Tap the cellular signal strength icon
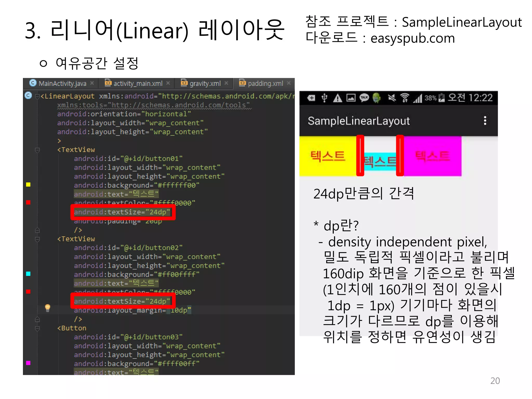Image resolution: width=532 pixels, height=399 pixels. pos(418,98)
